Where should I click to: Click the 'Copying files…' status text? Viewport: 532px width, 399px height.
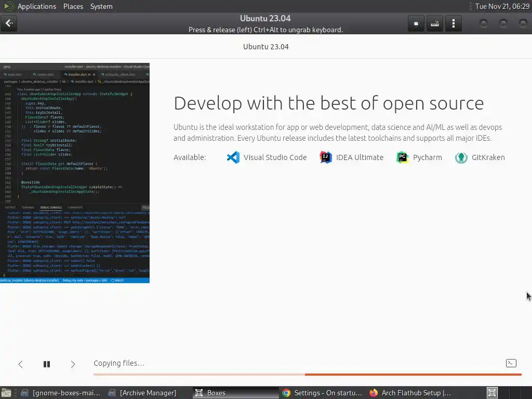click(119, 363)
